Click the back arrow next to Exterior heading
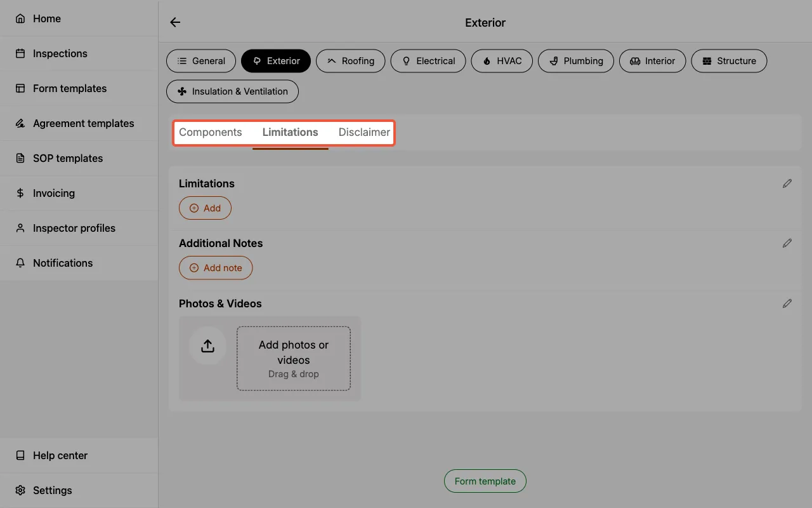The height and width of the screenshot is (508, 812). (x=174, y=22)
